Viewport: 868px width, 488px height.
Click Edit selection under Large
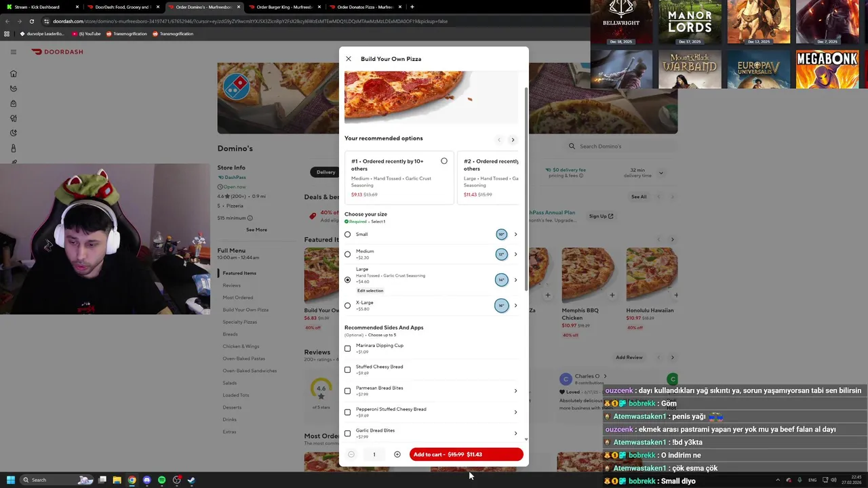[370, 291]
